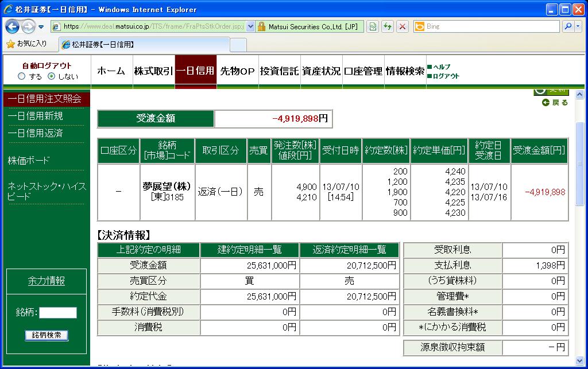Expand the address bar URL dropdown
Screen dimensions: 588x369
click(250, 26)
